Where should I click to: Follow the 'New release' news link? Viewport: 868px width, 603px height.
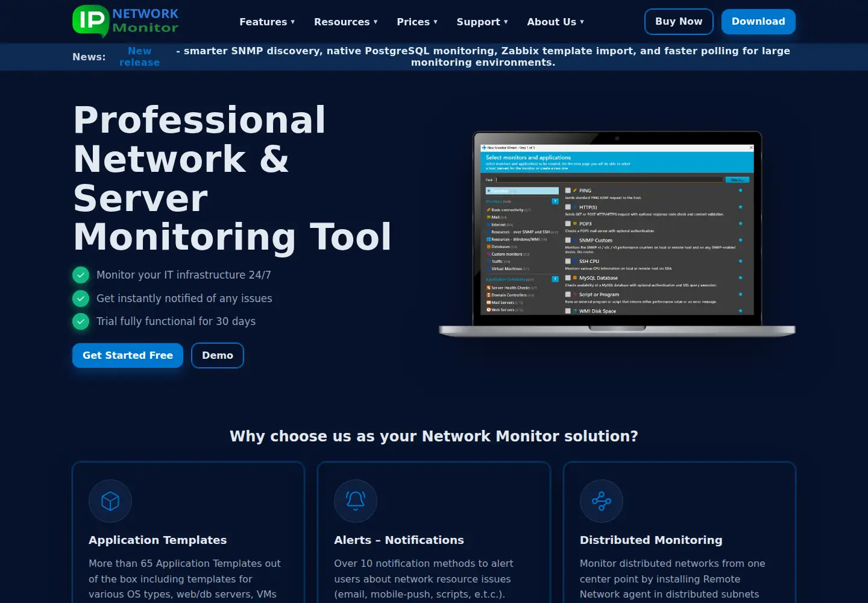coord(139,57)
